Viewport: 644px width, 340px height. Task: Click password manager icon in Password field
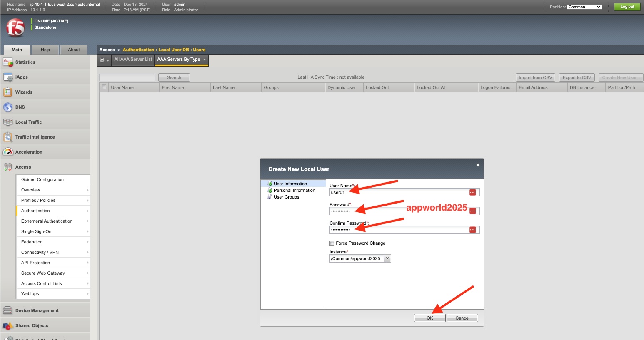coord(473,211)
